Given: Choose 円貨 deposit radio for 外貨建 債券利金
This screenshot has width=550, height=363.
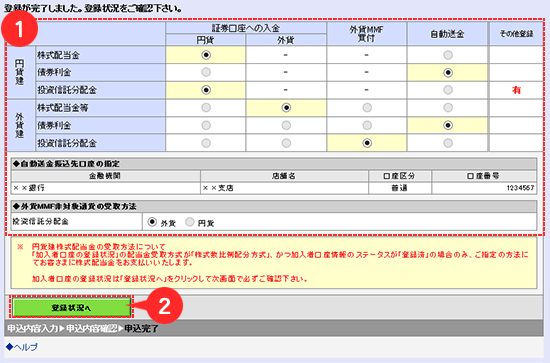Looking at the screenshot, I should (x=206, y=125).
